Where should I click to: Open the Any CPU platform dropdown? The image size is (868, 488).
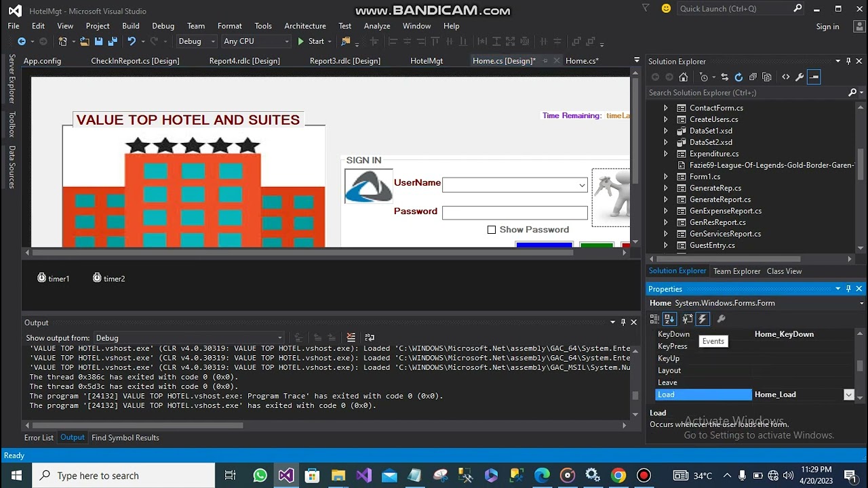tap(285, 41)
